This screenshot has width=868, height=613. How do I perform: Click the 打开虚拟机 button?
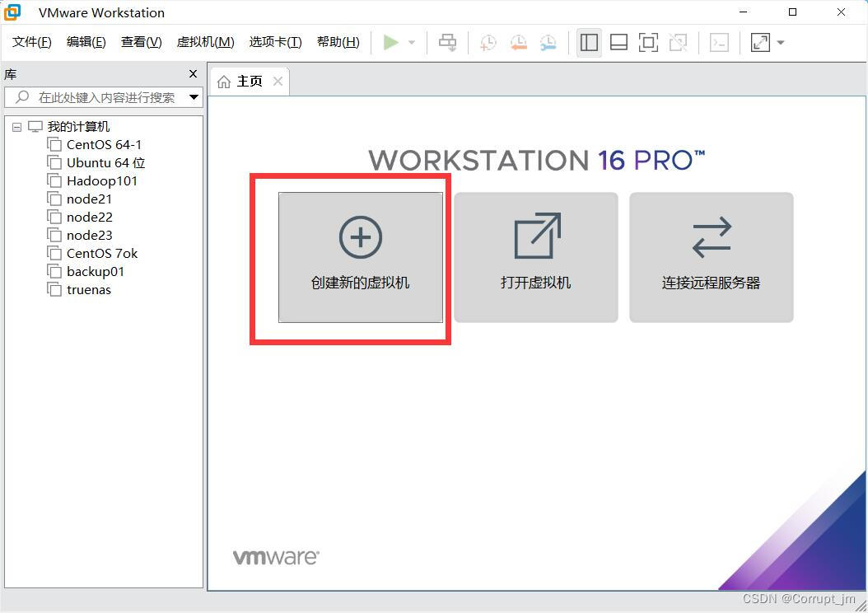(536, 258)
